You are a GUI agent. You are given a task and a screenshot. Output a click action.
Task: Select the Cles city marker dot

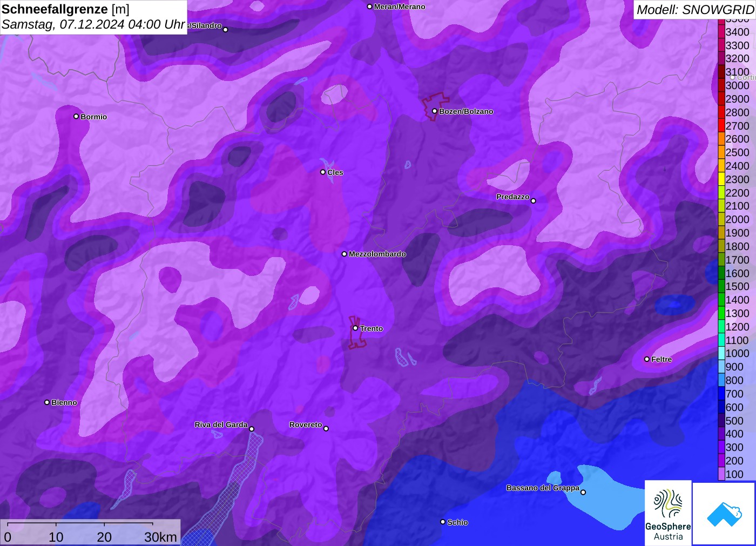(x=323, y=172)
